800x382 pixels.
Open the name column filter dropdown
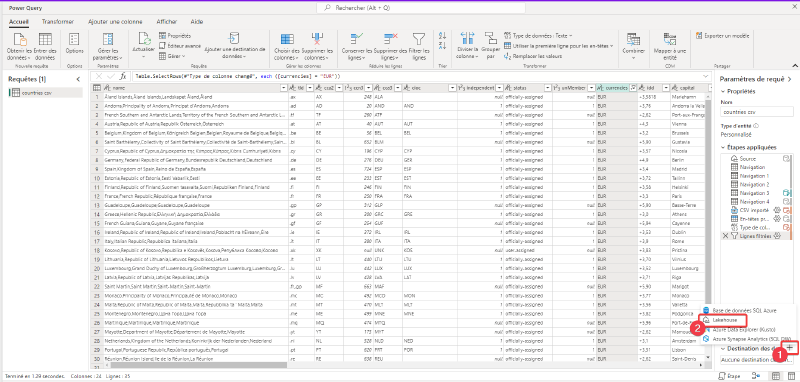coord(284,88)
